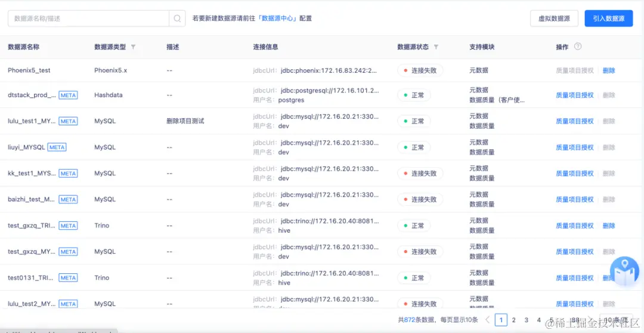
Task: Click 质量项目授权 for lulu_test2 row
Action: pyautogui.click(x=575, y=304)
